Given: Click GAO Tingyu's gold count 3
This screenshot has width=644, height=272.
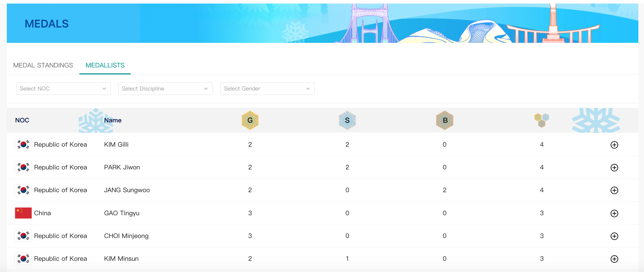Looking at the screenshot, I should click(250, 213).
